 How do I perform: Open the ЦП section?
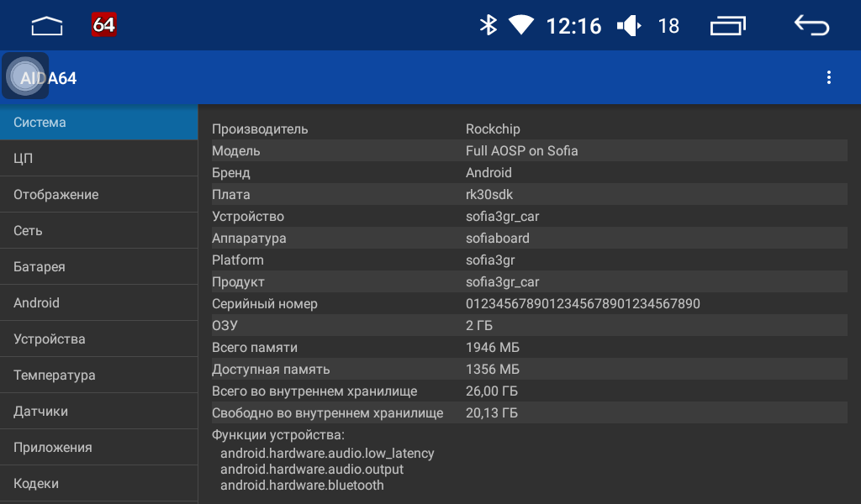pyautogui.click(x=98, y=159)
